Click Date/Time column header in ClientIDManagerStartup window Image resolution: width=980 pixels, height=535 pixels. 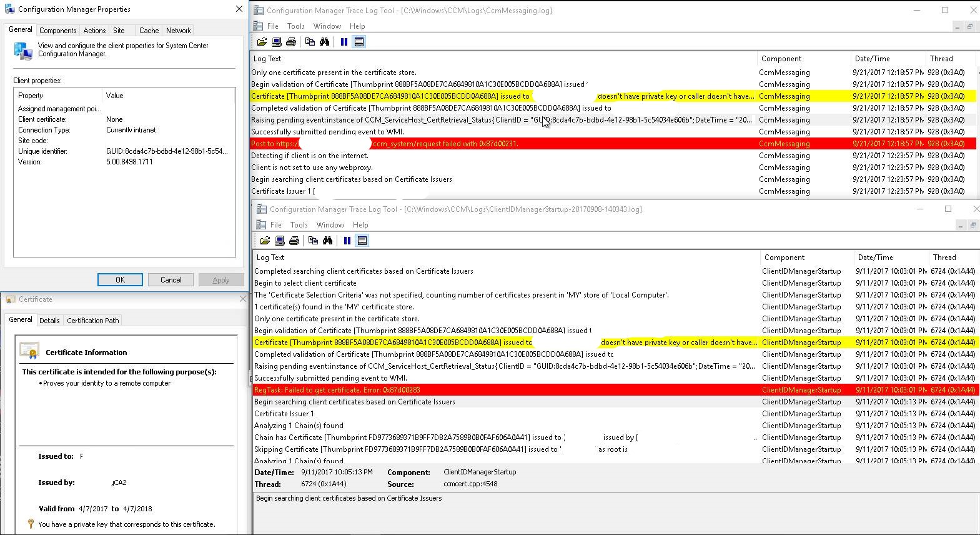coord(891,257)
